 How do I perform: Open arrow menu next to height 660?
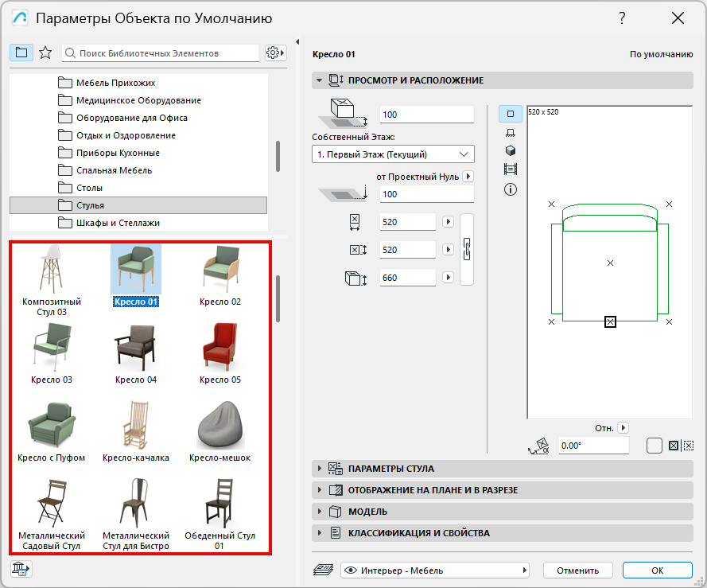tap(449, 277)
